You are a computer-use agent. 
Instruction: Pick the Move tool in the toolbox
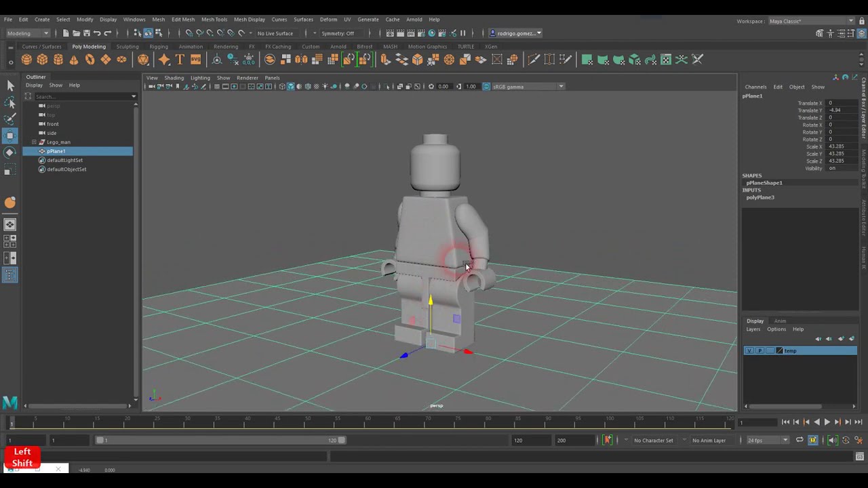click(10, 136)
